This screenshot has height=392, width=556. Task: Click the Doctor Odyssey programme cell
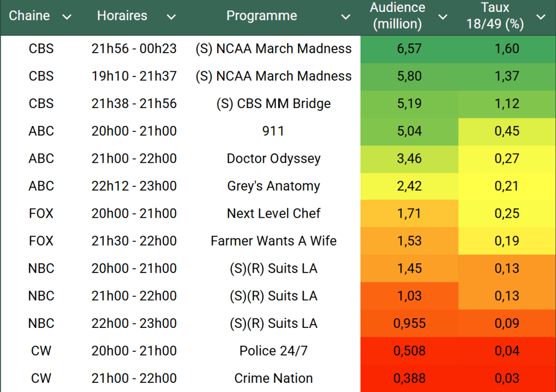pos(274,159)
